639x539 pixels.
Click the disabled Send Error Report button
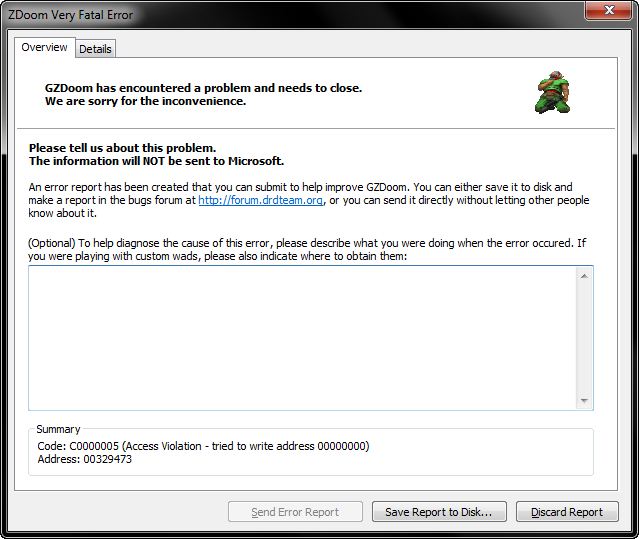point(295,512)
